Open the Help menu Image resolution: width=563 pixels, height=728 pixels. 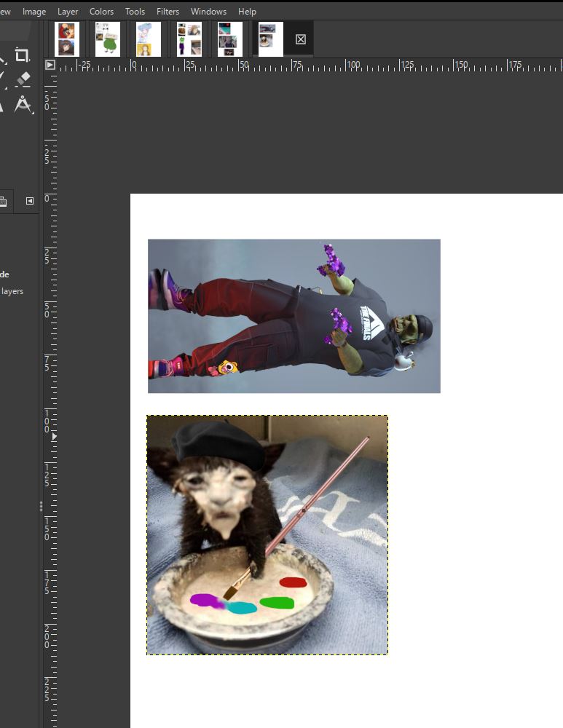pyautogui.click(x=247, y=12)
